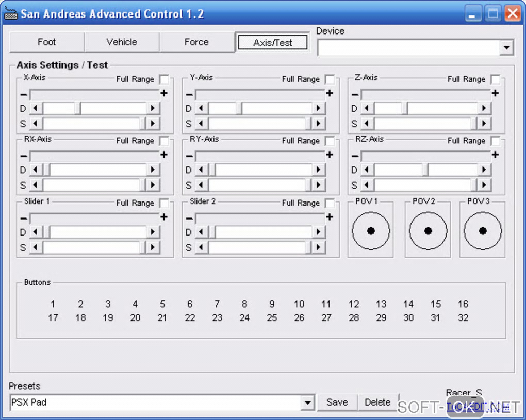
Task: Minimize the San Andreas Advanced Control window
Action: pyautogui.click(x=473, y=14)
